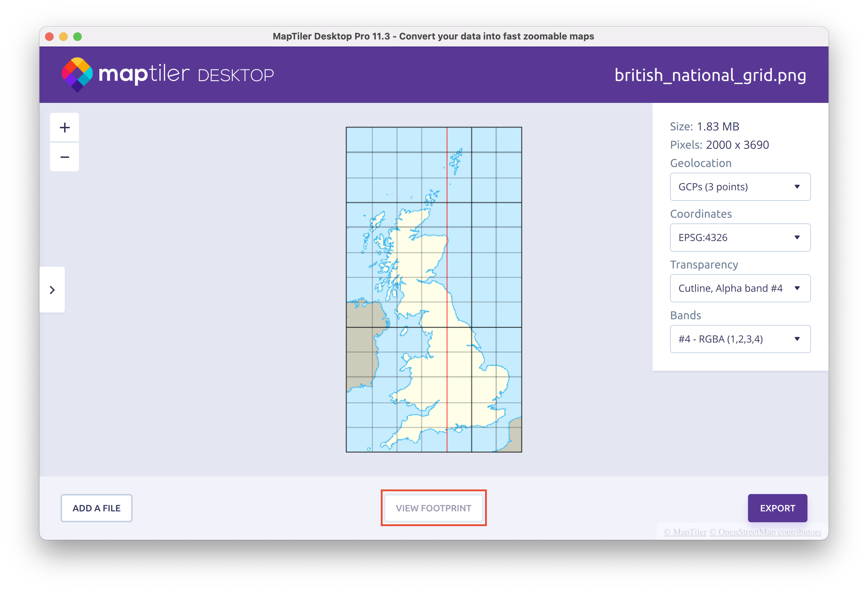This screenshot has height=592, width=868.
Task: Click the green fullscreen window button
Action: [78, 37]
